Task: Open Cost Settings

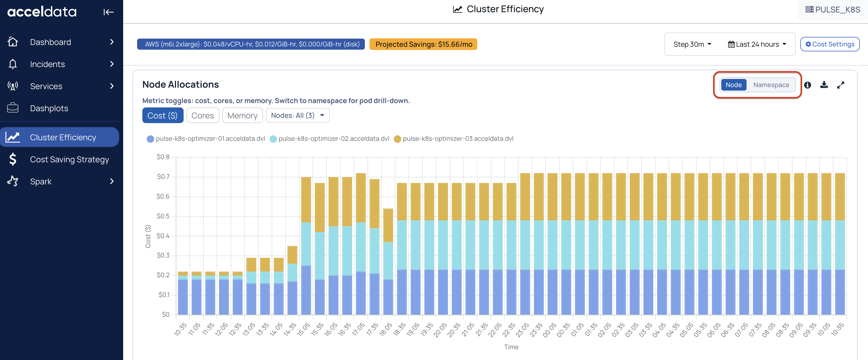Action: [x=830, y=44]
